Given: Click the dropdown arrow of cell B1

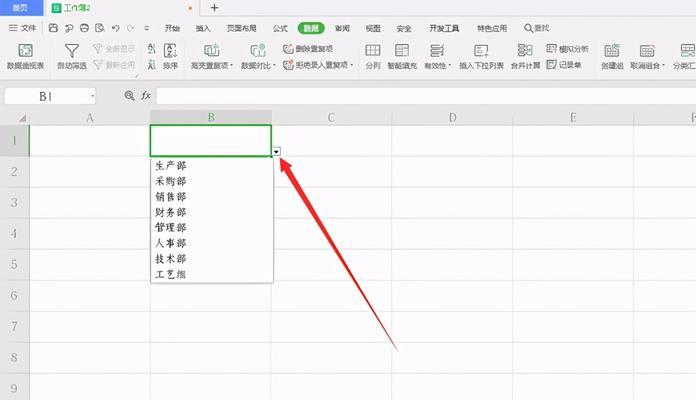Looking at the screenshot, I should click(277, 152).
